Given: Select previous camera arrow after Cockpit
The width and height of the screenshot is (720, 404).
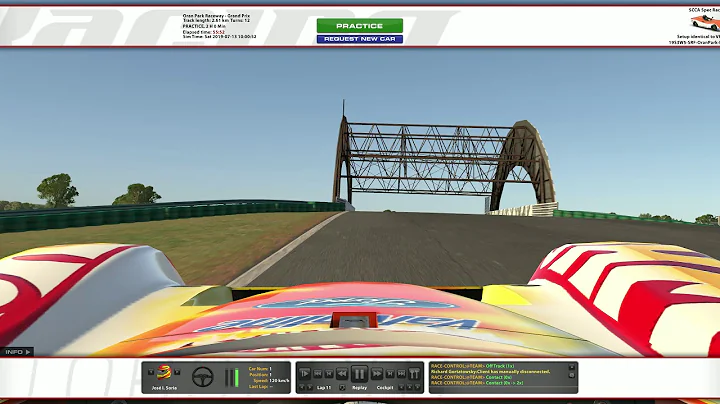Looking at the screenshot, I should (401, 387).
